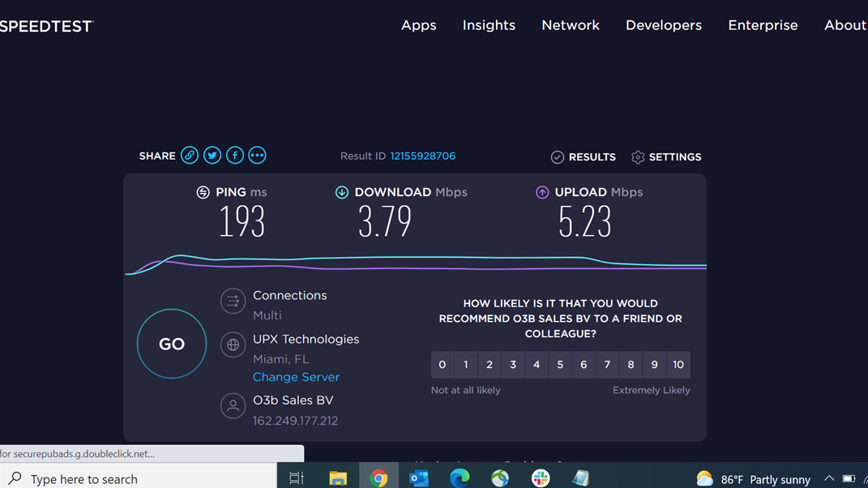Open the Network menu
Screen dimensions: 868x488
pyautogui.click(x=571, y=25)
